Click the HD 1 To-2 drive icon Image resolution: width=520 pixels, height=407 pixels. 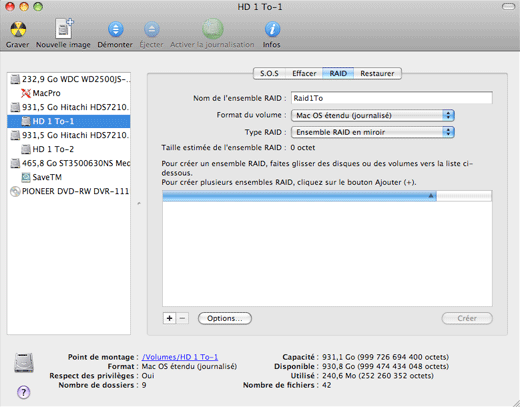[26, 149]
